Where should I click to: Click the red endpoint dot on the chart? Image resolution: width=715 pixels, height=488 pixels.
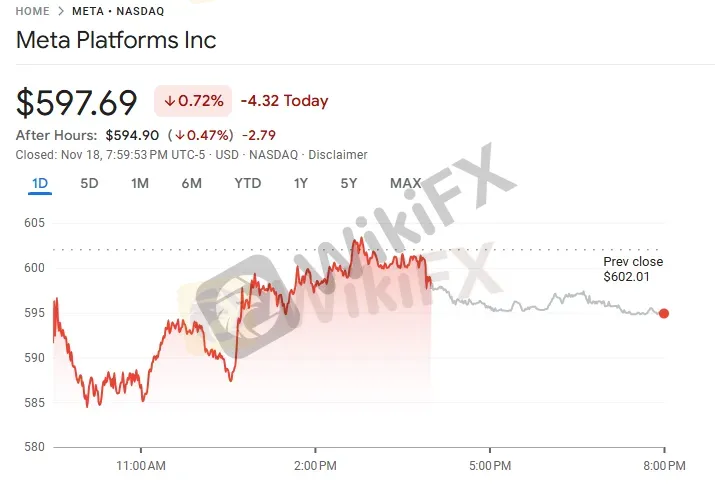pos(664,313)
